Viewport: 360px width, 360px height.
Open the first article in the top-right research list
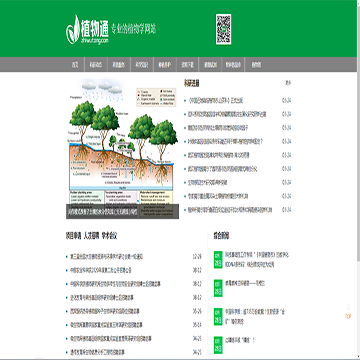(x=216, y=101)
